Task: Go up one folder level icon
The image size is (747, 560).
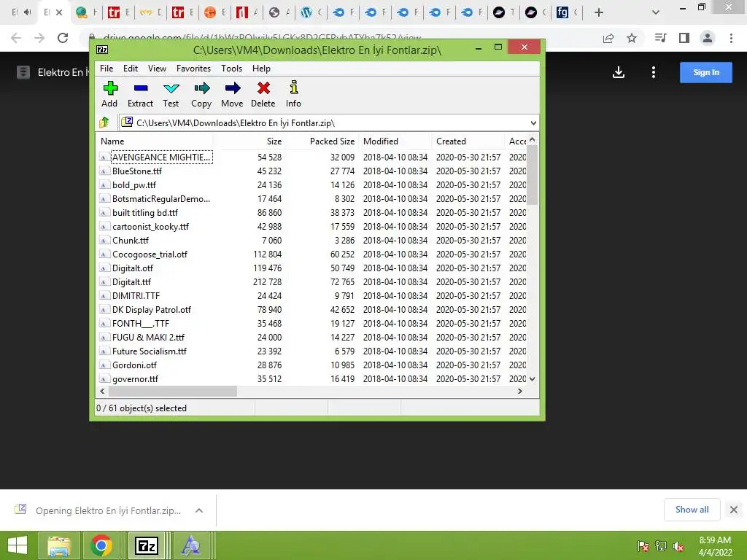Action: point(104,122)
